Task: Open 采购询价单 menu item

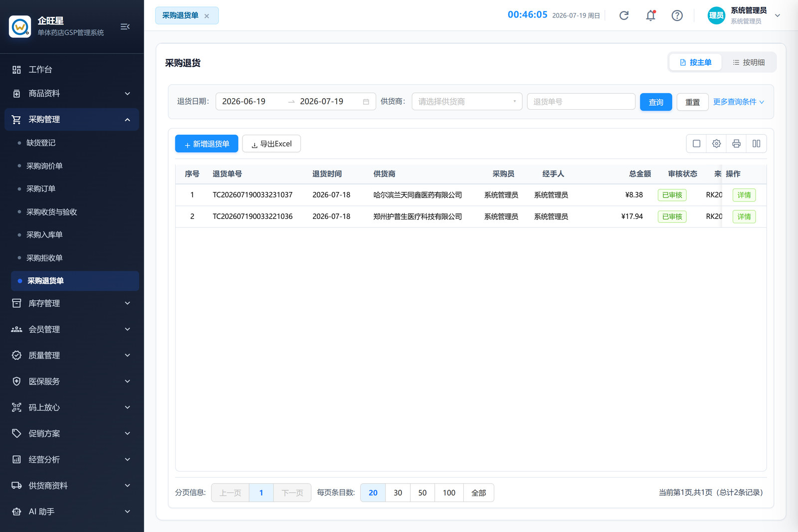Action: 44,166
